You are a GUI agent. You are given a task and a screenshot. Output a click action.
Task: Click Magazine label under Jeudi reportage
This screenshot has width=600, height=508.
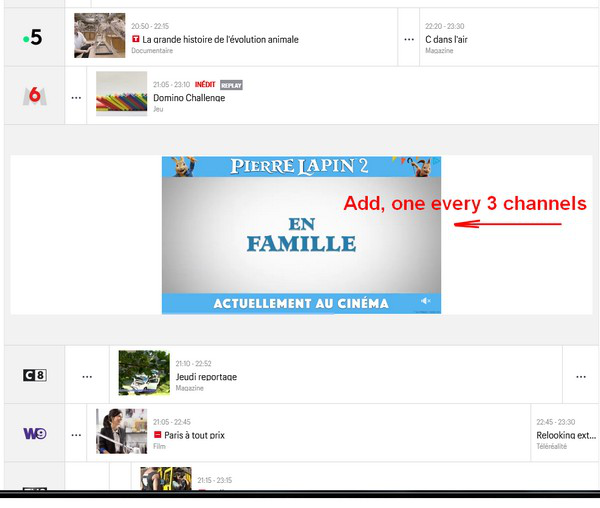click(x=189, y=388)
